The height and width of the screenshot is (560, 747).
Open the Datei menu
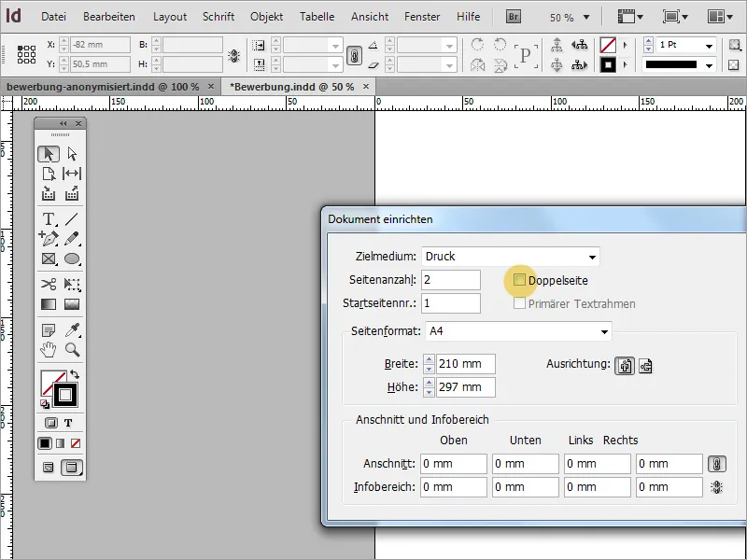[53, 17]
